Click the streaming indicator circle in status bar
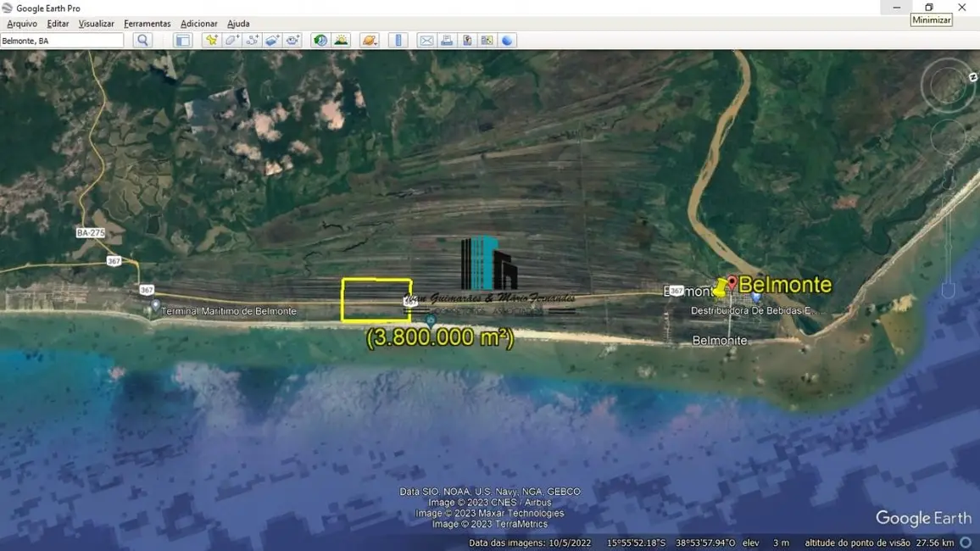This screenshot has height=551, width=980. pyautogui.click(x=966, y=543)
